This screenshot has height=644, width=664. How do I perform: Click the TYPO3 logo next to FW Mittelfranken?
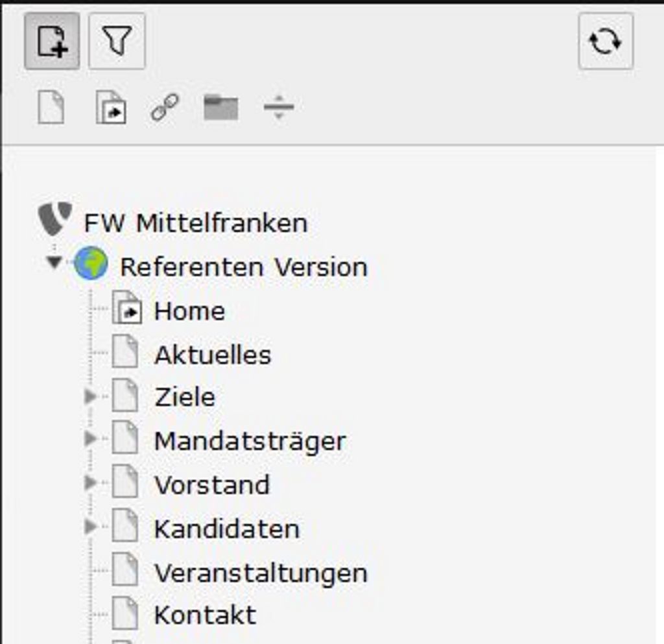tap(55, 219)
